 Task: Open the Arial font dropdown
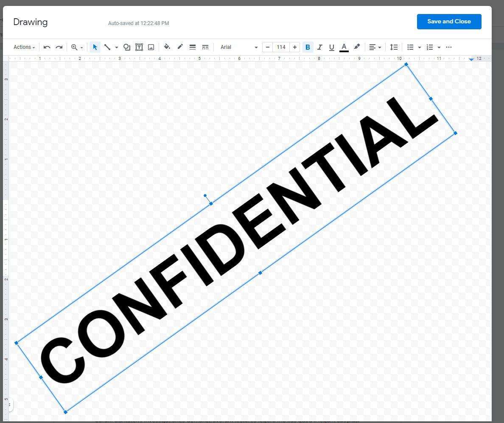coord(238,47)
